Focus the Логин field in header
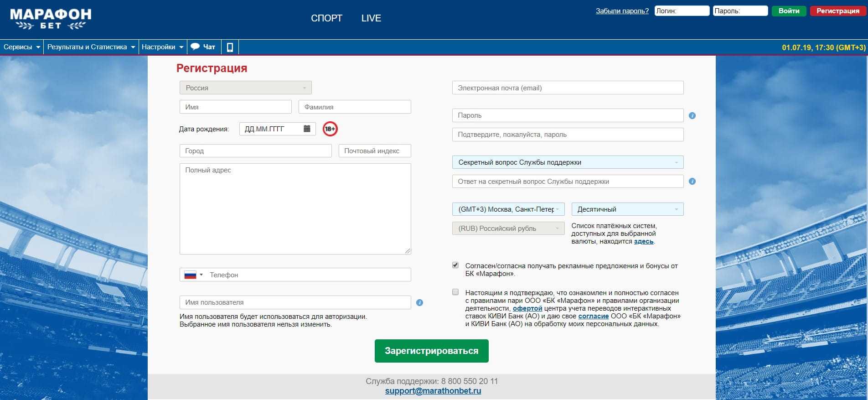 (x=682, y=11)
